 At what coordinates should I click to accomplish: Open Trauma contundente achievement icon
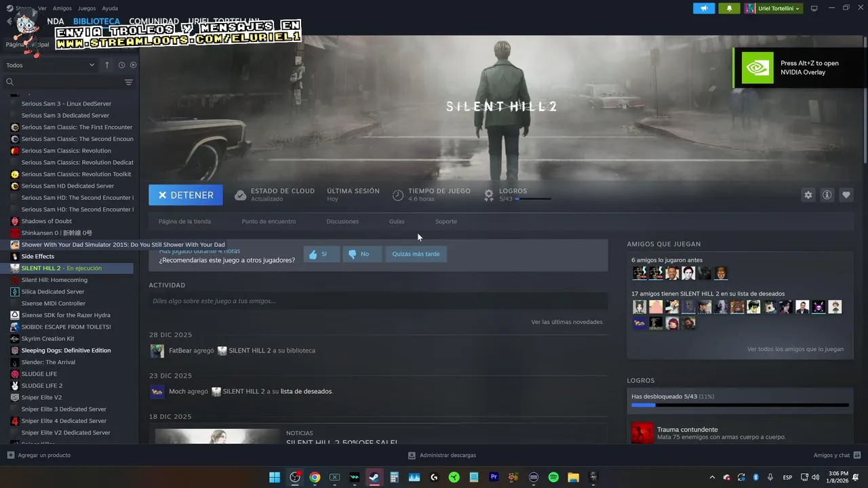tap(642, 433)
